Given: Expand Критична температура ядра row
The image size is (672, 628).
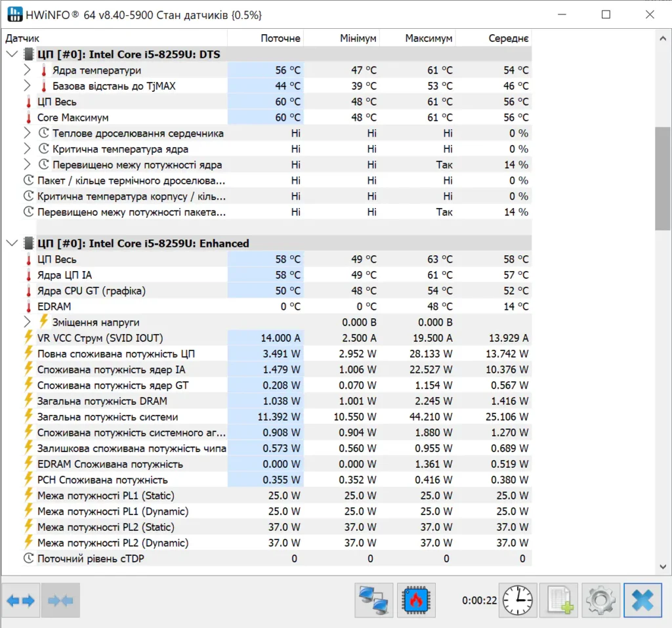Looking at the screenshot, I should tap(27, 149).
